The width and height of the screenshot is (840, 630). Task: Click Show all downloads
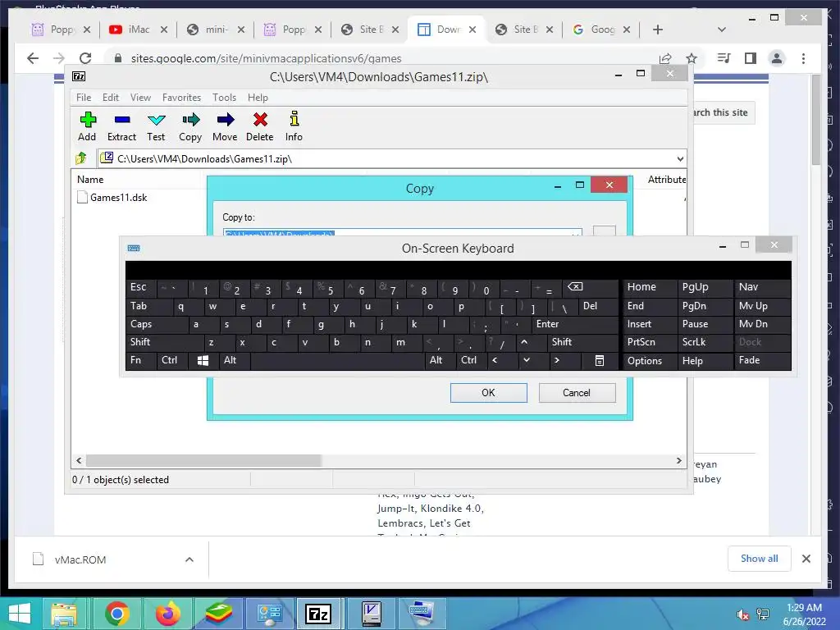click(x=759, y=558)
